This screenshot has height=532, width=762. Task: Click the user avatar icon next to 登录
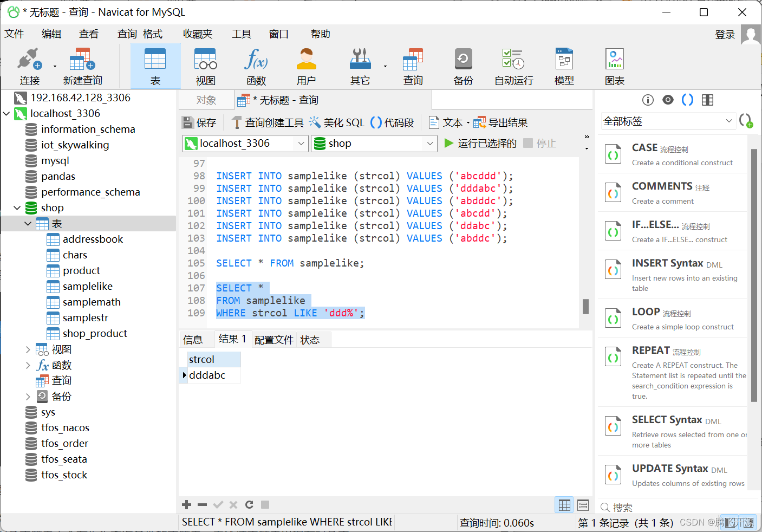(750, 35)
